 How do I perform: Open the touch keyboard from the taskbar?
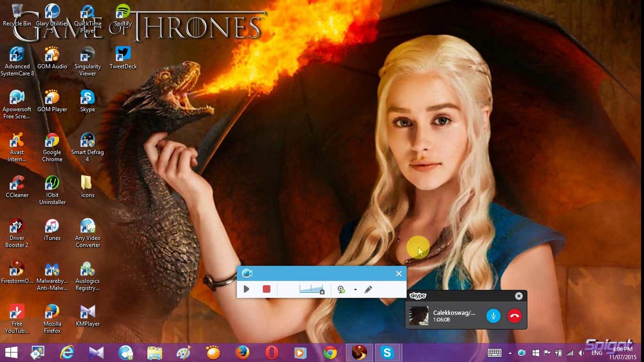494,353
